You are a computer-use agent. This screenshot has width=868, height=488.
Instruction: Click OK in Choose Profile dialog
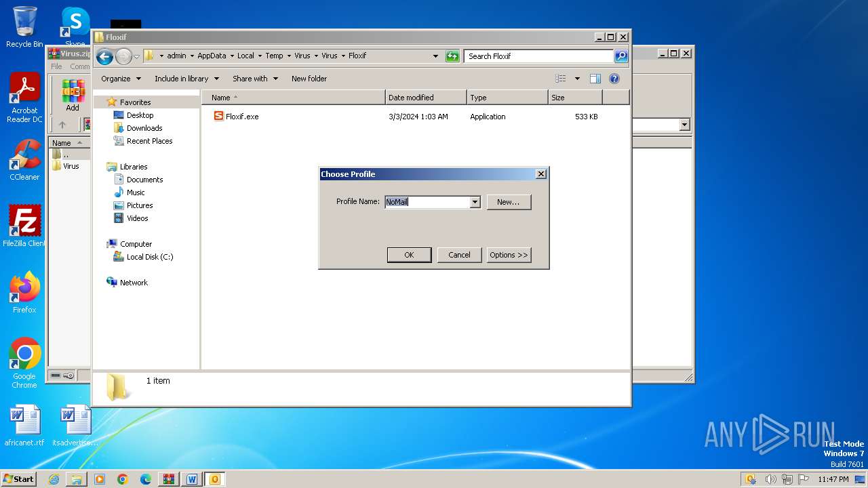tap(409, 255)
